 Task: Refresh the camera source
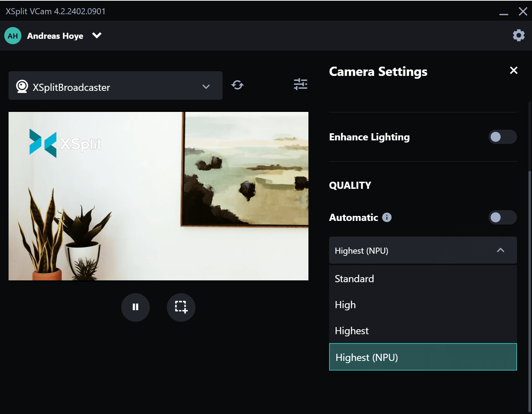pyautogui.click(x=237, y=85)
